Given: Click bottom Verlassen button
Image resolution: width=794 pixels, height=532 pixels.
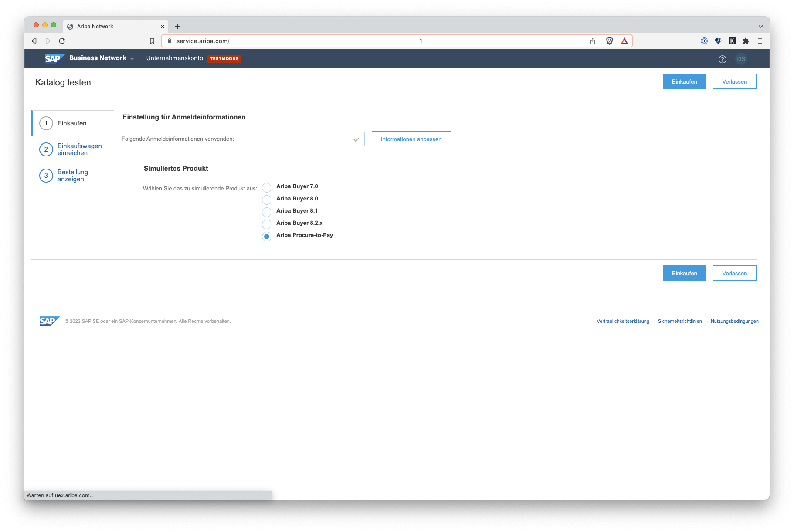Looking at the screenshot, I should point(735,273).
